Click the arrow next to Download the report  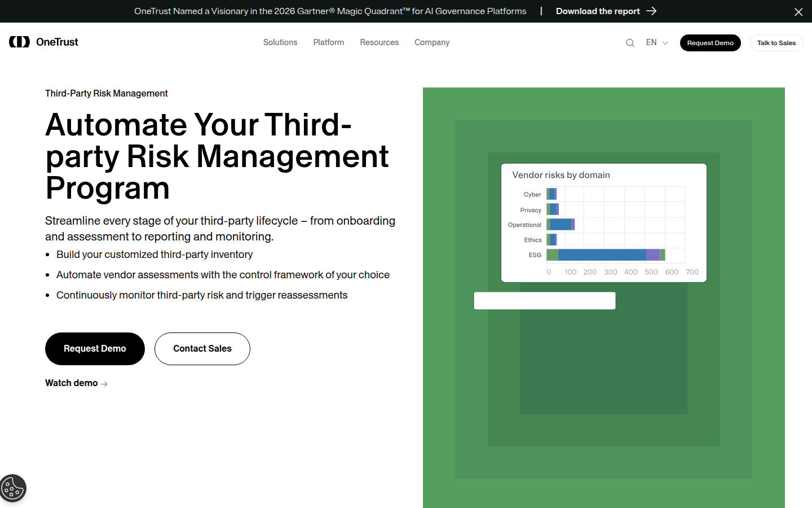click(651, 11)
